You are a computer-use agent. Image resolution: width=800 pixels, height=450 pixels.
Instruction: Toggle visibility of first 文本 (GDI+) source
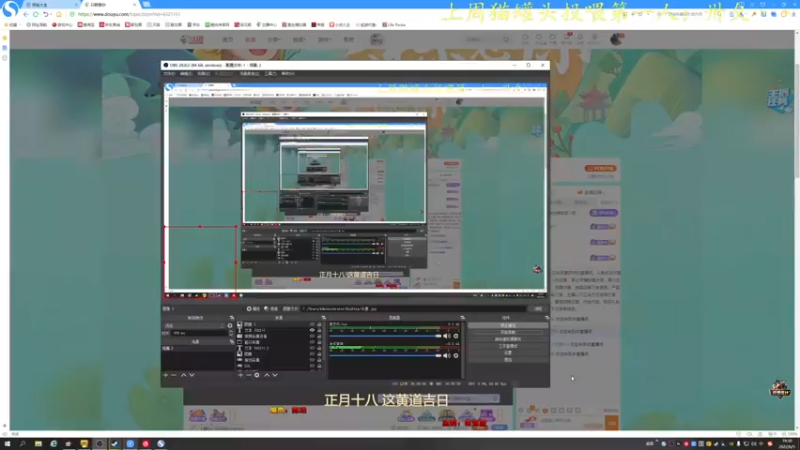(312, 331)
